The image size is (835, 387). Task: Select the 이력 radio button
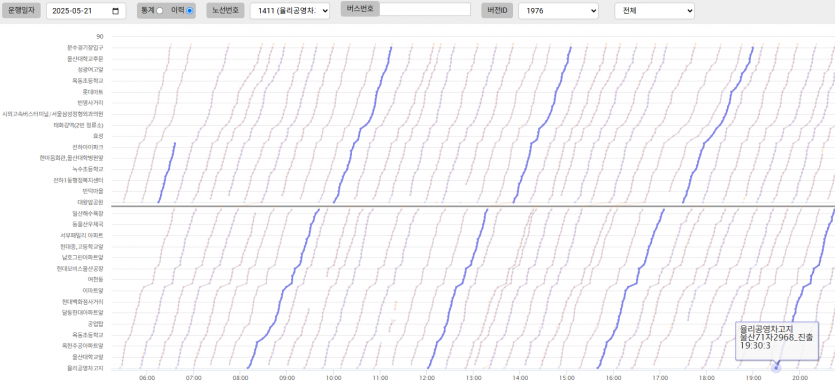pyautogui.click(x=190, y=11)
